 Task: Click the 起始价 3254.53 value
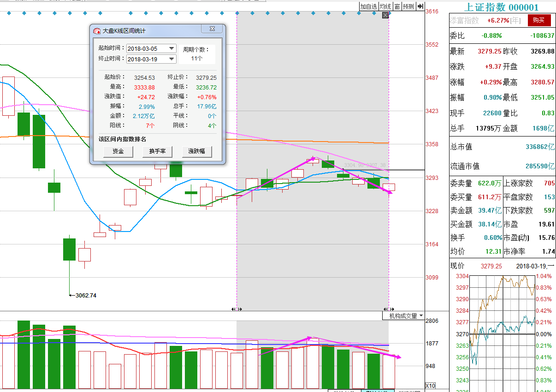[144, 78]
